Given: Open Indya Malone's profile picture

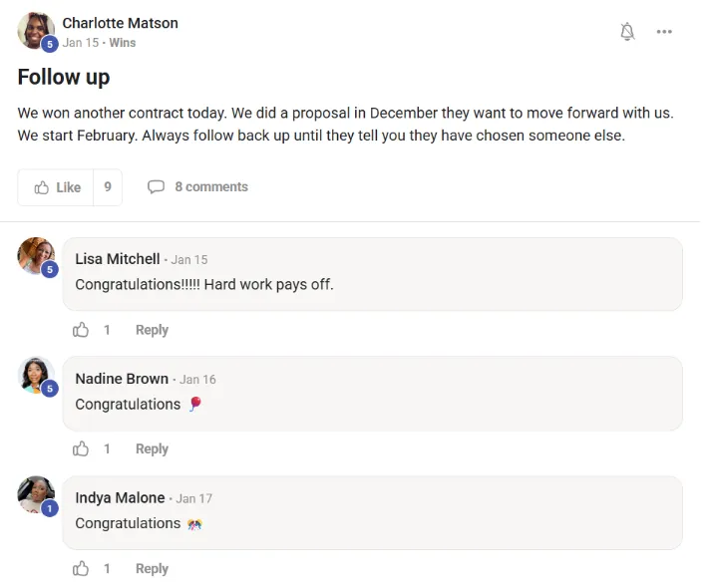Looking at the screenshot, I should coord(37,494).
